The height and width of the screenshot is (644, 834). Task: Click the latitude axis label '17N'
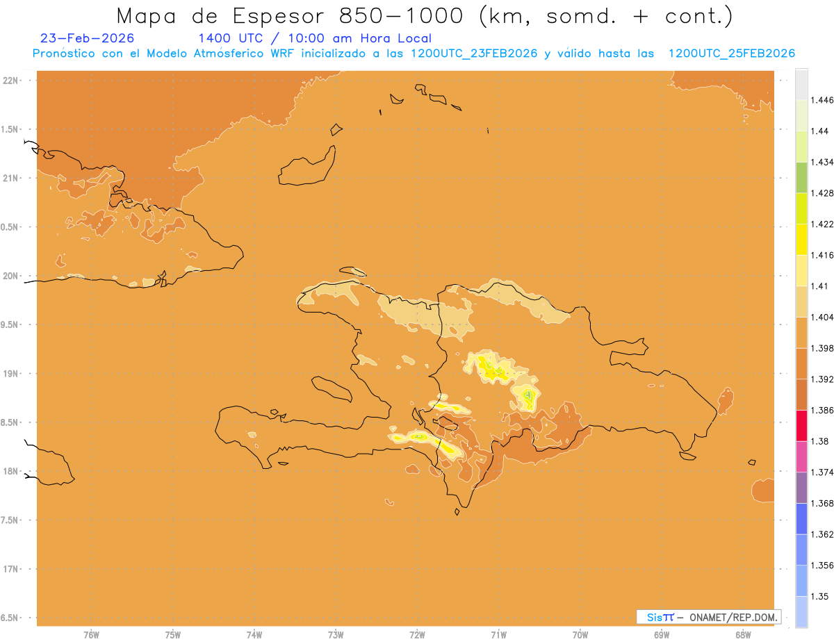click(x=10, y=569)
